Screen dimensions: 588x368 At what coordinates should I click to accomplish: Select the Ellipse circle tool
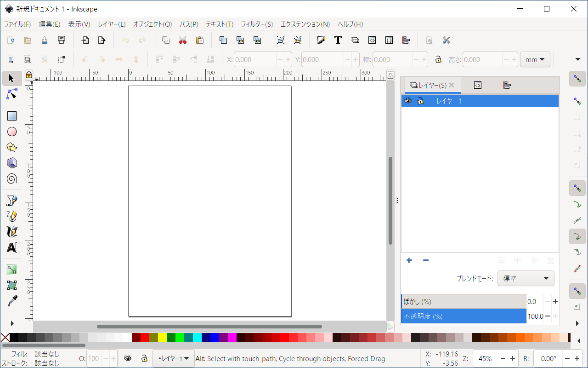pyautogui.click(x=12, y=132)
